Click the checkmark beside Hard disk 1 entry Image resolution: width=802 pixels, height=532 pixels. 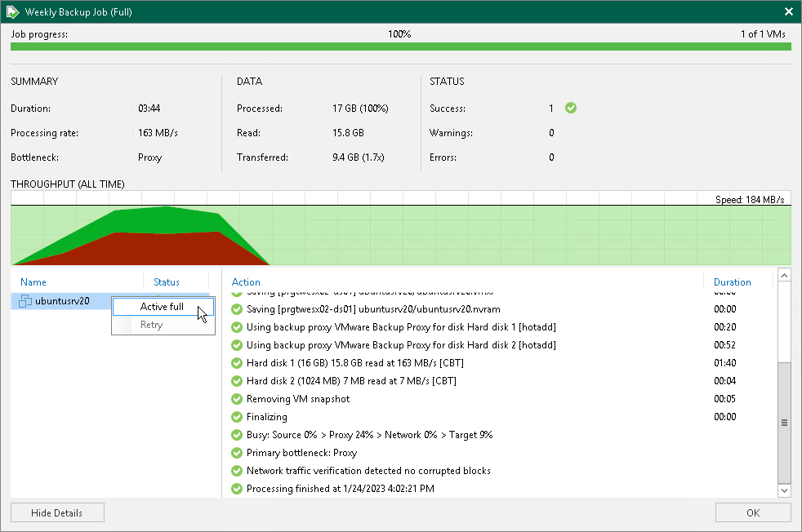pos(237,363)
